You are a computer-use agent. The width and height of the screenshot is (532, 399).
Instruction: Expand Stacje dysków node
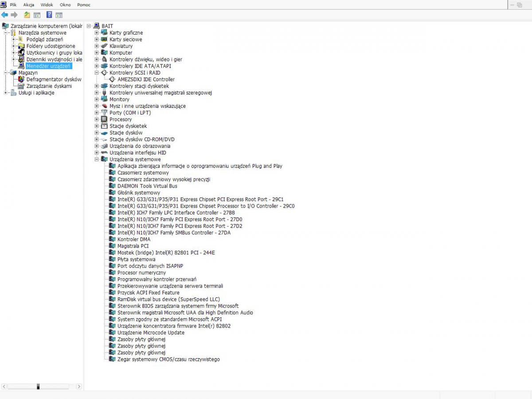tap(97, 132)
